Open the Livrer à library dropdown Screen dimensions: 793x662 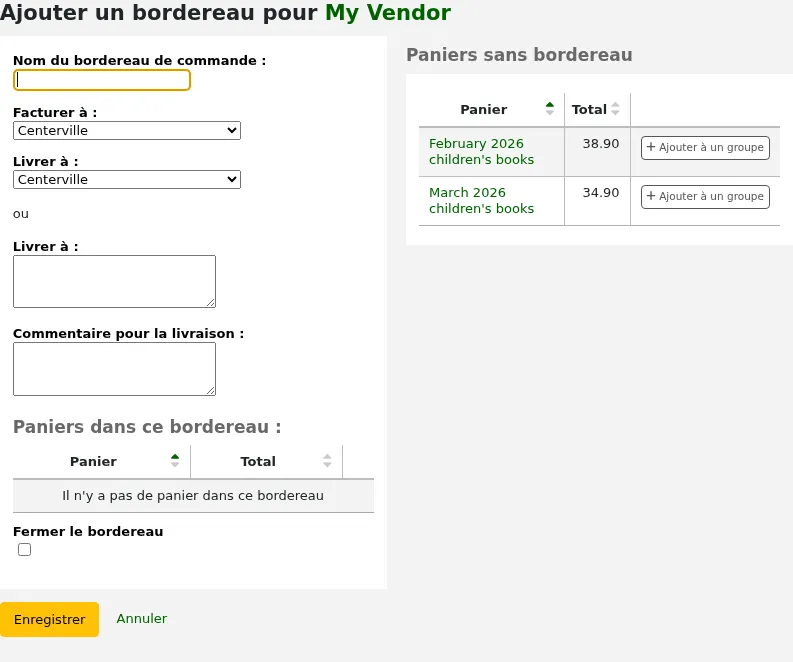click(x=127, y=180)
